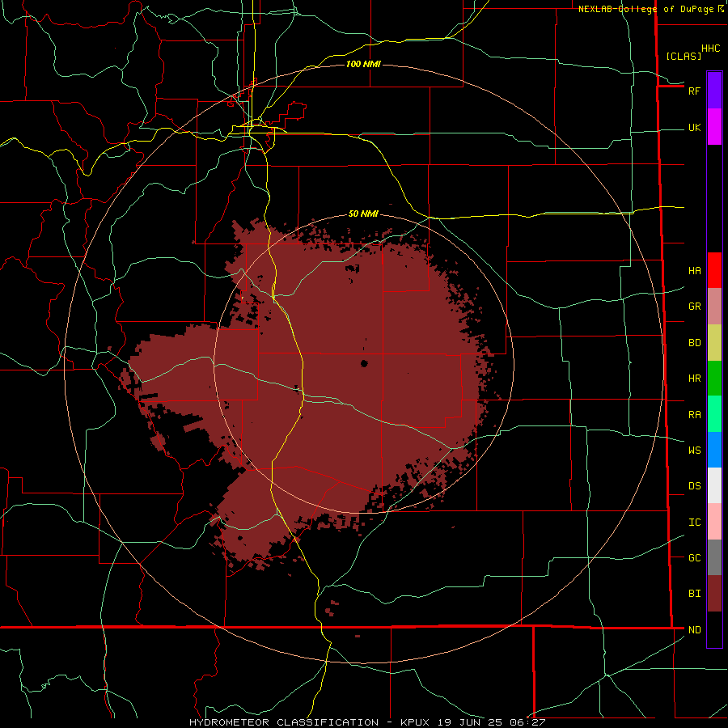Viewport: 728px width, 728px height.
Task: Click the 19 JUN 25 date text
Action: tap(469, 722)
